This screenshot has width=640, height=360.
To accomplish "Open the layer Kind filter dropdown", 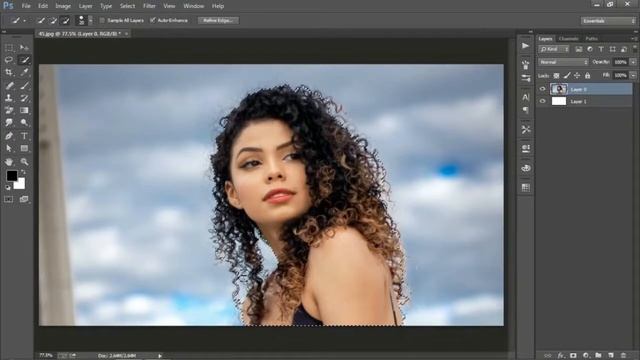I will [554, 49].
